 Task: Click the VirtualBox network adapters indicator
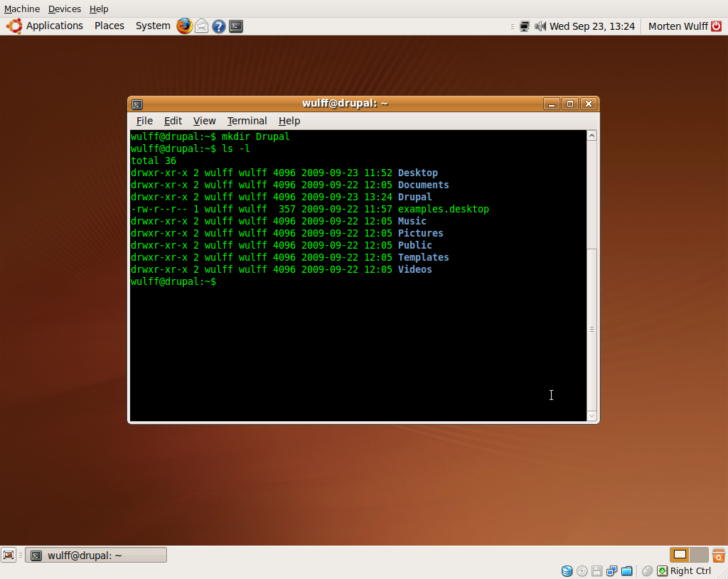(x=612, y=571)
